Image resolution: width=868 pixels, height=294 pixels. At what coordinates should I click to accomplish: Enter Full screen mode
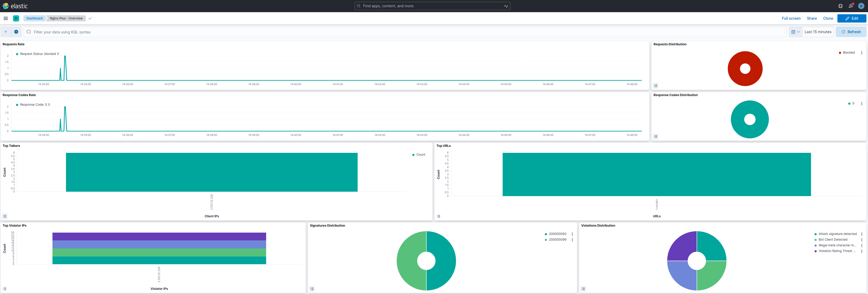791,18
